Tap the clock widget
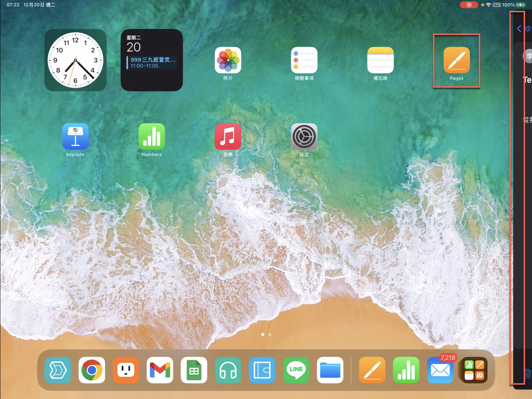The height and width of the screenshot is (399, 532). pyautogui.click(x=75, y=60)
